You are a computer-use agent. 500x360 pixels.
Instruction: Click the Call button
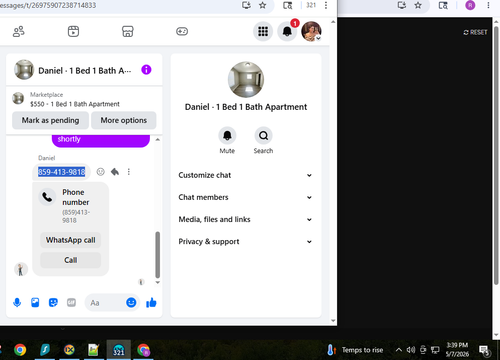pyautogui.click(x=71, y=260)
